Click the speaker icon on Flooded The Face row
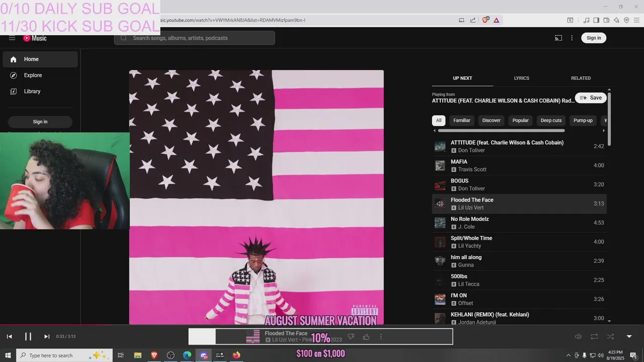Screen dimensions: 644x362 click(x=440, y=204)
